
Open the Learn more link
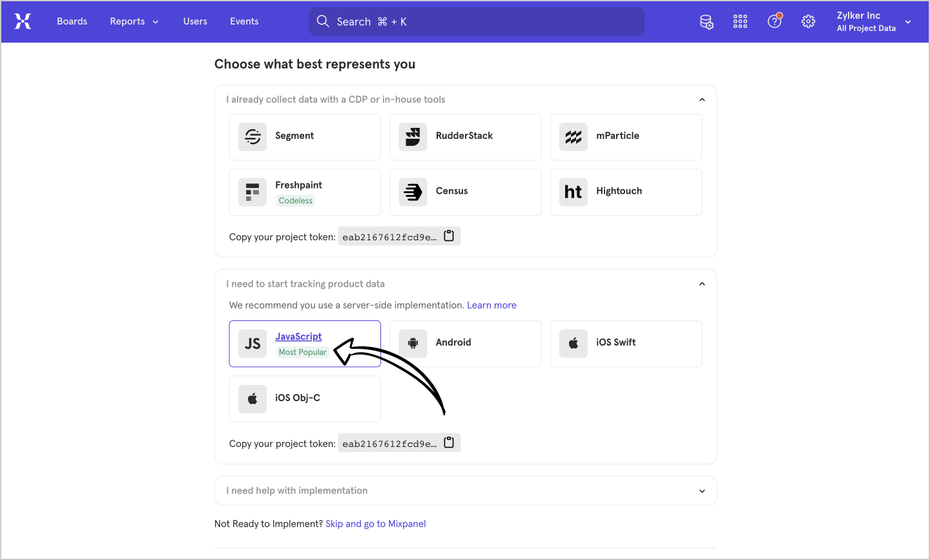tap(491, 306)
